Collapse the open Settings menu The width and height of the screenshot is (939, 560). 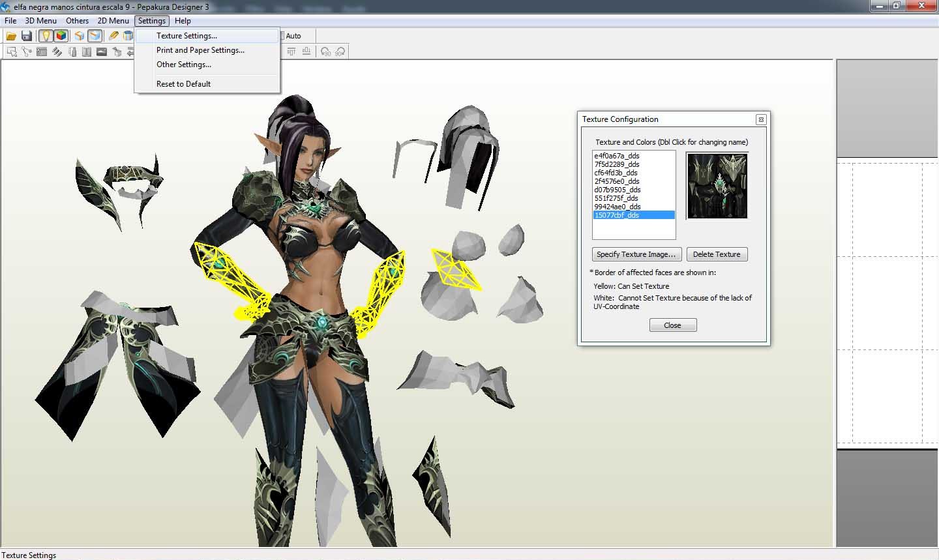152,21
